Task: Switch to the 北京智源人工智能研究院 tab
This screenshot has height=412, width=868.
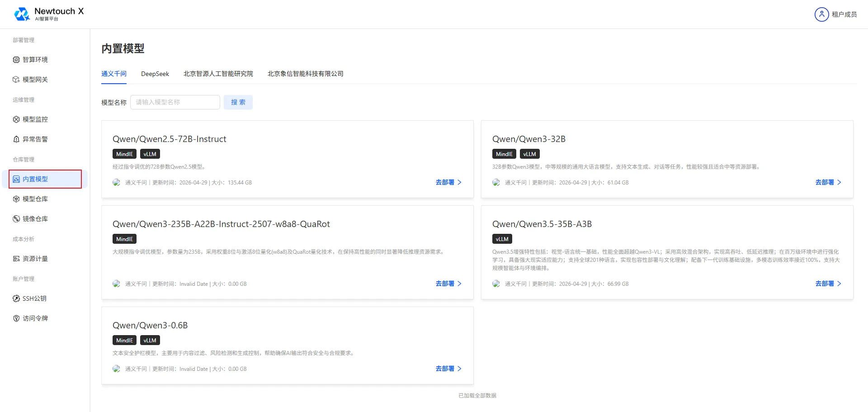Action: point(218,74)
